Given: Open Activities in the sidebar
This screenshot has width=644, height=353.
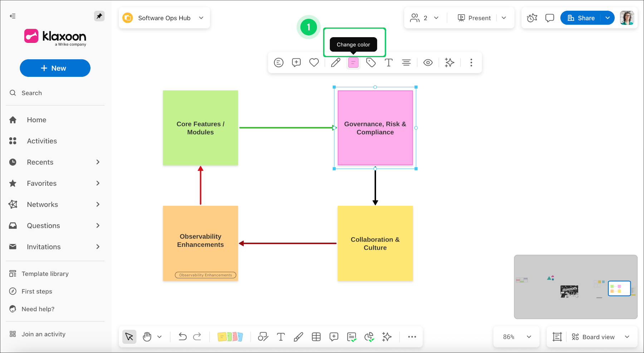Looking at the screenshot, I should pos(42,141).
